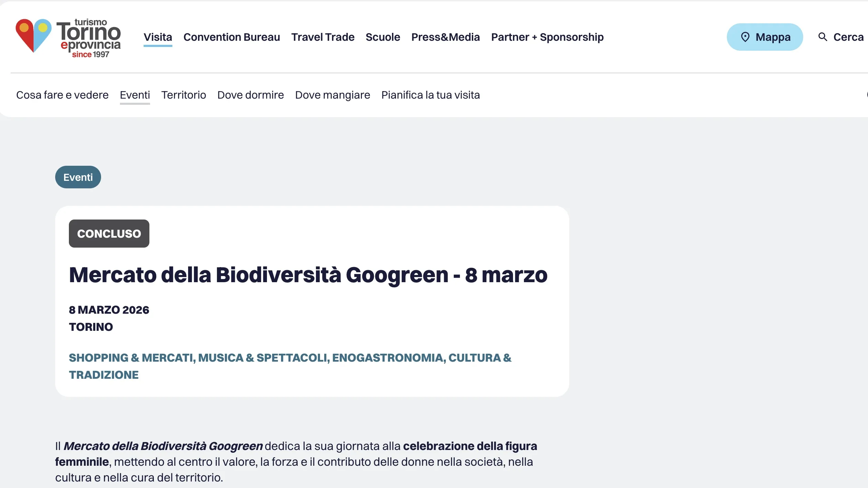Click the Turismo Torino heart logo
This screenshot has height=488, width=868.
34,35
